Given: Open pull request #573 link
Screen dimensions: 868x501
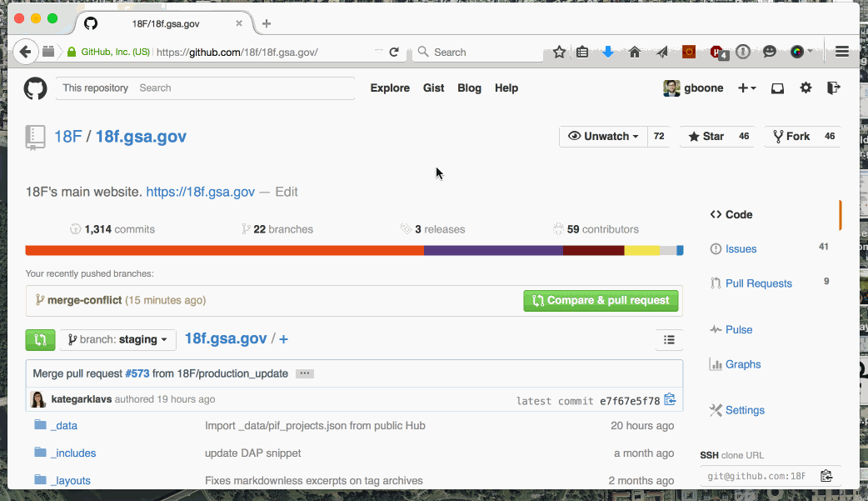Looking at the screenshot, I should point(137,373).
